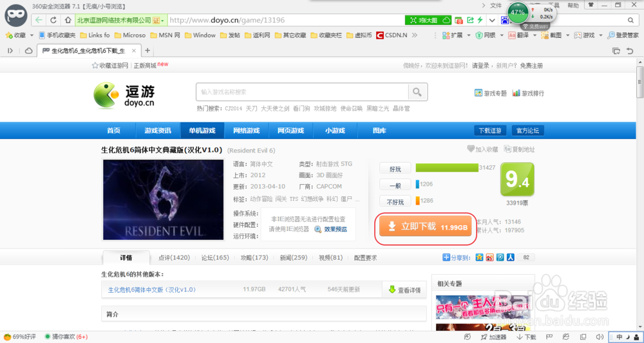Close the 生化危机6 browser tab
This screenshot has height=343, width=644.
click(133, 51)
